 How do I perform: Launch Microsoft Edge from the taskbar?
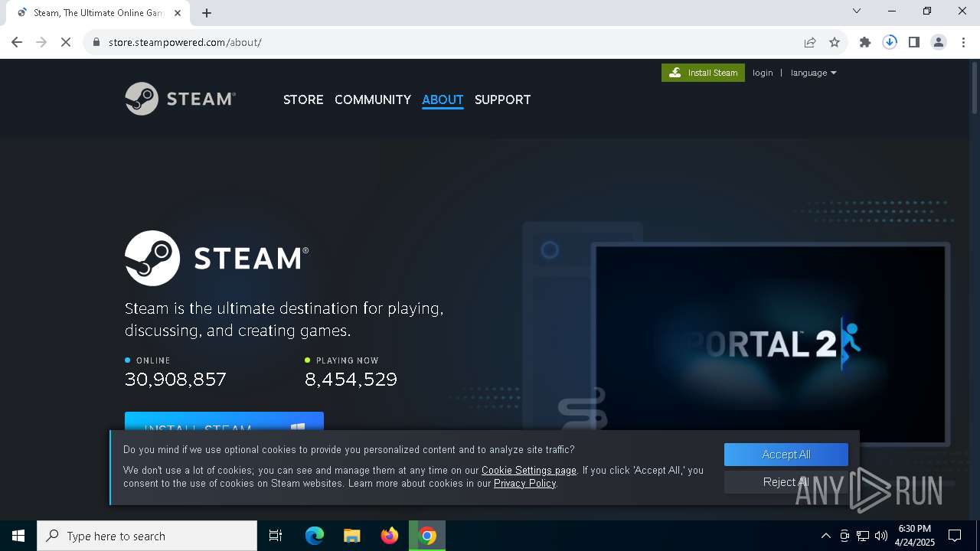pyautogui.click(x=315, y=536)
